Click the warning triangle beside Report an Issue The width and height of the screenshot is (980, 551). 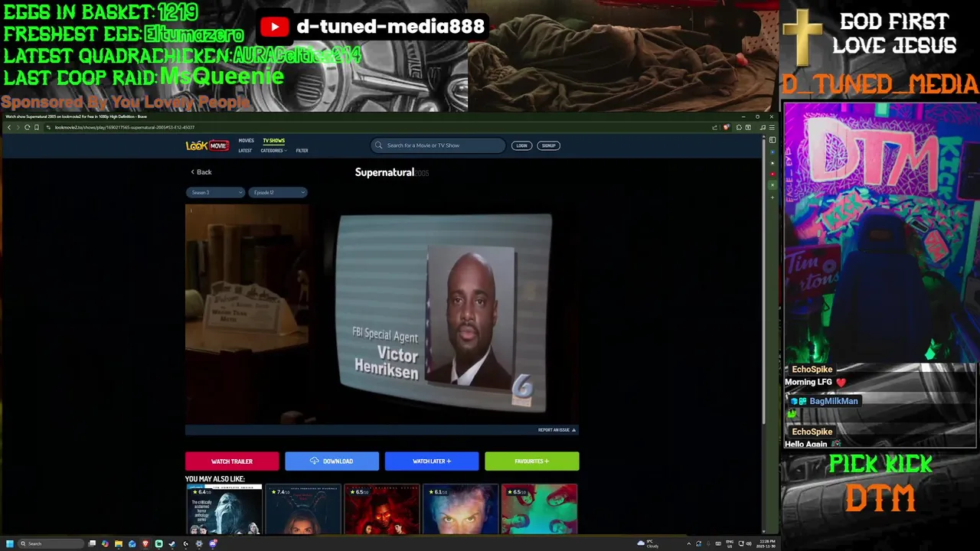pyautogui.click(x=573, y=430)
